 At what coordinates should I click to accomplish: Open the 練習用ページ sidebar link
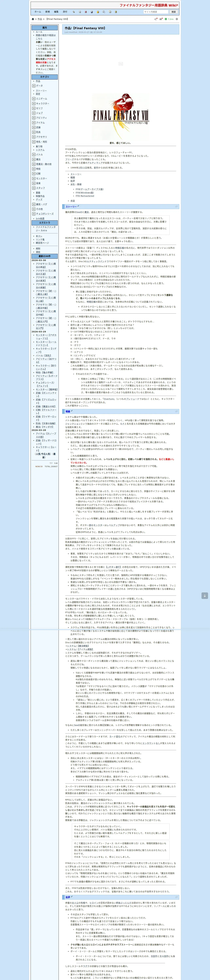pyautogui.click(x=42, y=243)
